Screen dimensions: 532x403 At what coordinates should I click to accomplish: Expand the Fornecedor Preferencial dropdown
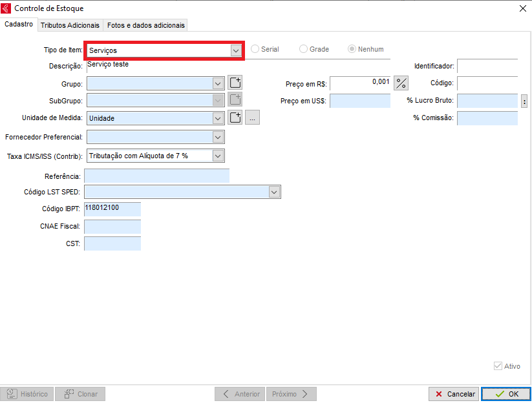point(218,137)
